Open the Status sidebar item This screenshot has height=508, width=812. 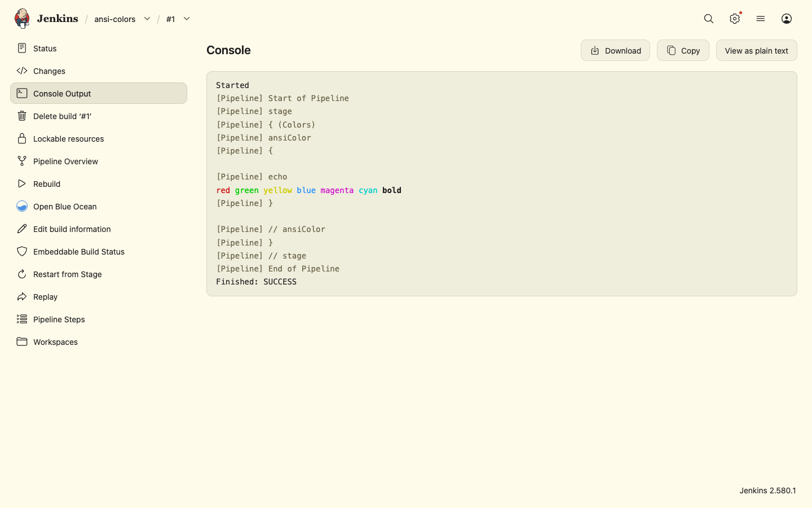click(99, 48)
